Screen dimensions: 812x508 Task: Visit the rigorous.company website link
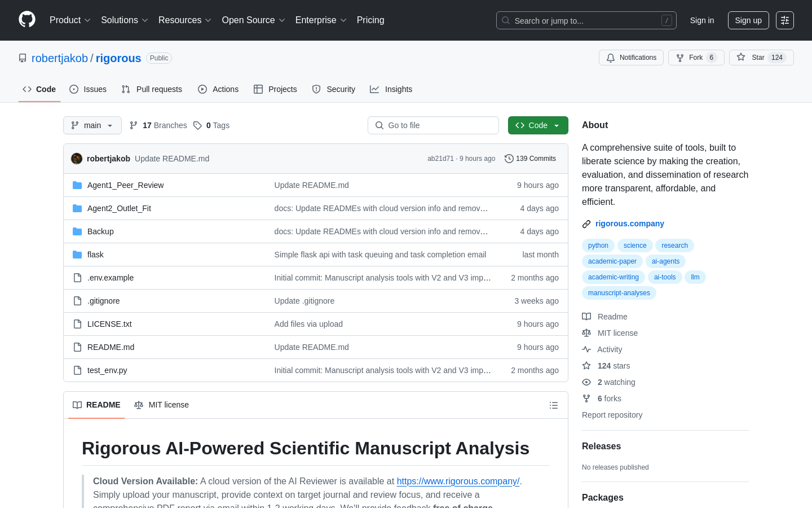[x=630, y=224]
